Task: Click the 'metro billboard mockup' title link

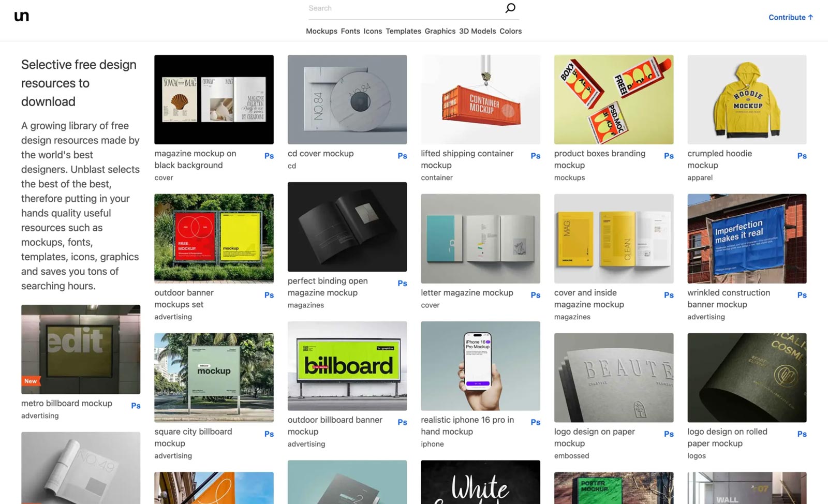Action: pyautogui.click(x=67, y=404)
